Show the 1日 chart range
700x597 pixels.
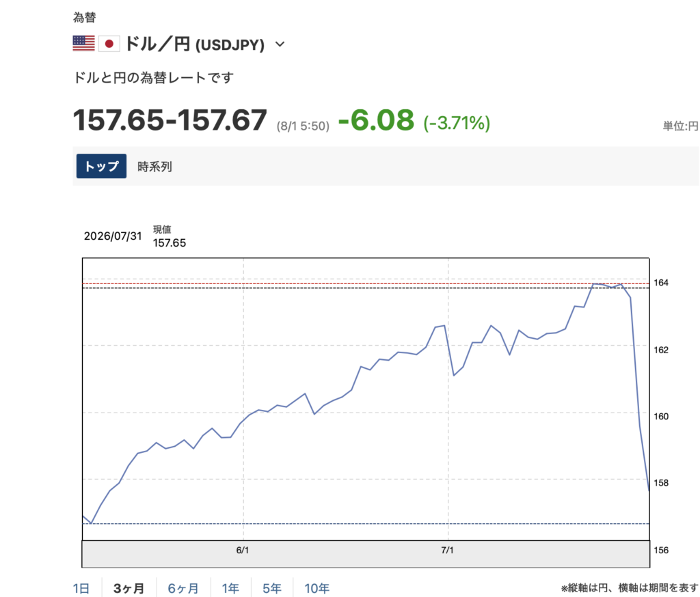point(81,588)
